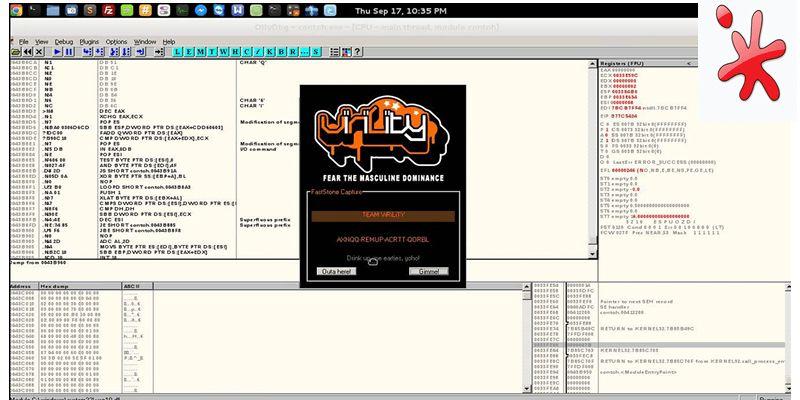Open the File menu in OllyDbg
800x400 pixels.
[23, 42]
